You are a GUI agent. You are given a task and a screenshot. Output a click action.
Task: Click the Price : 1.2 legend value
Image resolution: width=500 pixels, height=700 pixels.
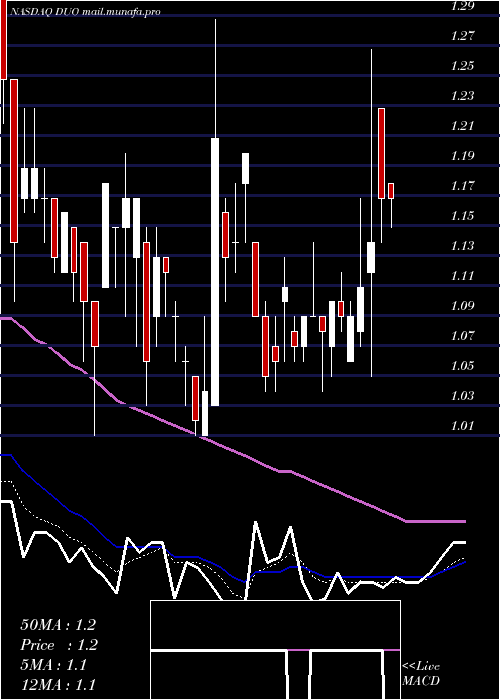(x=59, y=645)
